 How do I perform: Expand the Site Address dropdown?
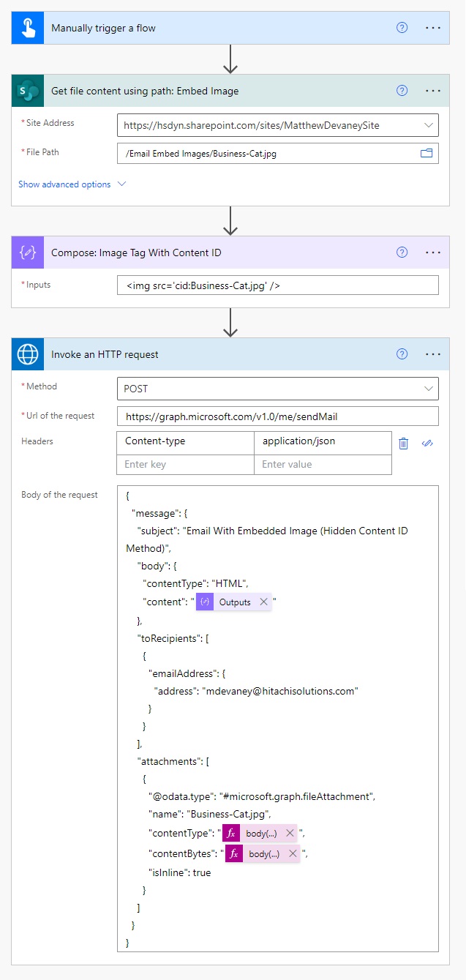pyautogui.click(x=428, y=125)
